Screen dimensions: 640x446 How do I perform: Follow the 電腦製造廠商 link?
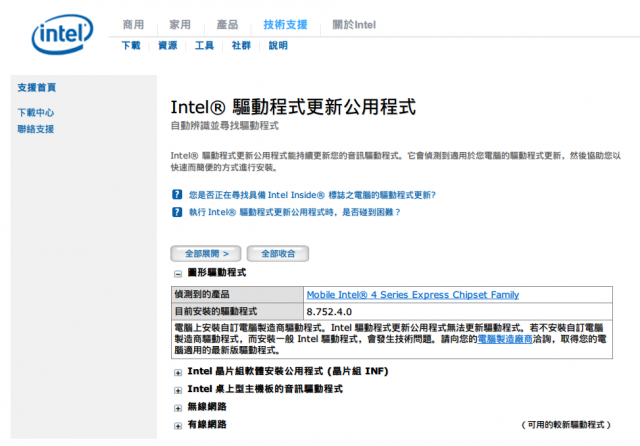click(x=505, y=339)
